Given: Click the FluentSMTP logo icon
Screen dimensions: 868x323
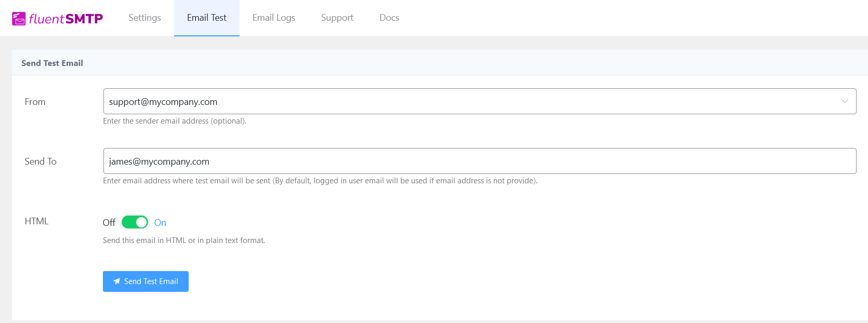Looking at the screenshot, I should (19, 19).
